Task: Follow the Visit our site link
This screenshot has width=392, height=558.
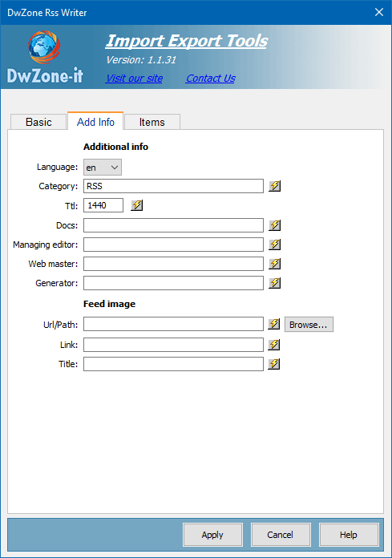Action: pos(134,79)
